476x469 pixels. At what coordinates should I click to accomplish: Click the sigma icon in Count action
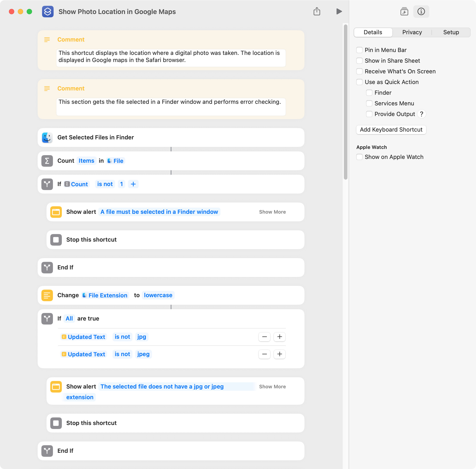click(47, 161)
